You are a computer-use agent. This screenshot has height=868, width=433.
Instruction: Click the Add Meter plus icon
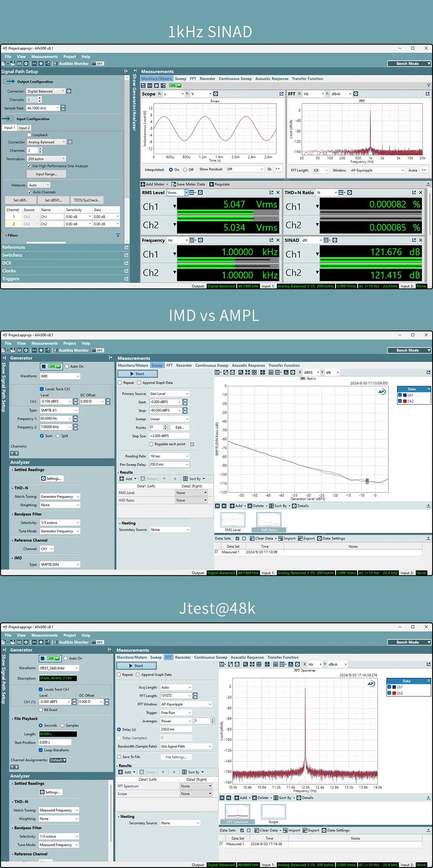[x=143, y=185]
